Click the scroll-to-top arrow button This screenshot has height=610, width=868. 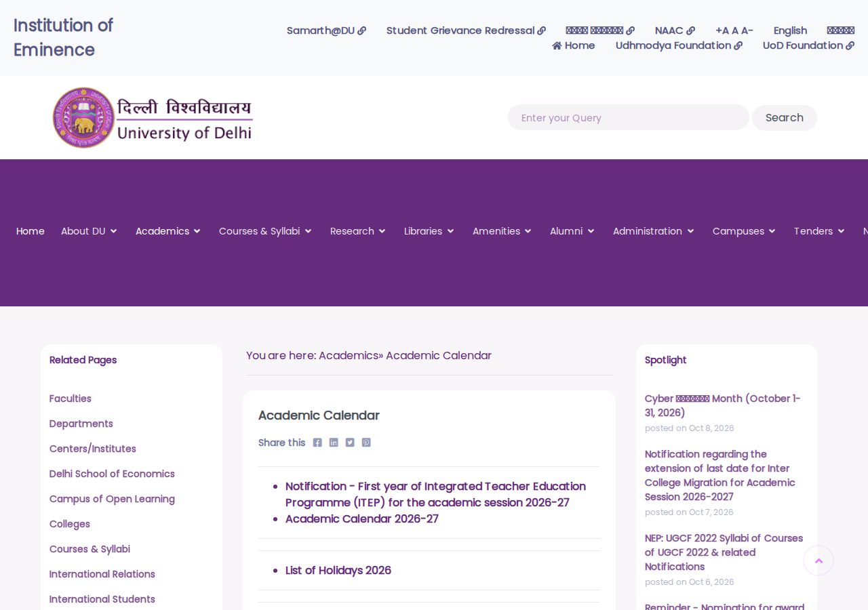point(818,561)
